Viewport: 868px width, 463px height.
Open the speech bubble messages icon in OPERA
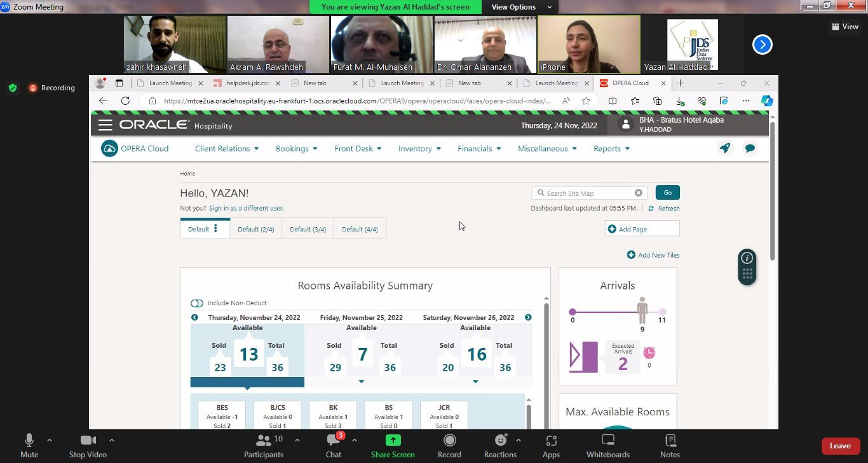point(750,148)
